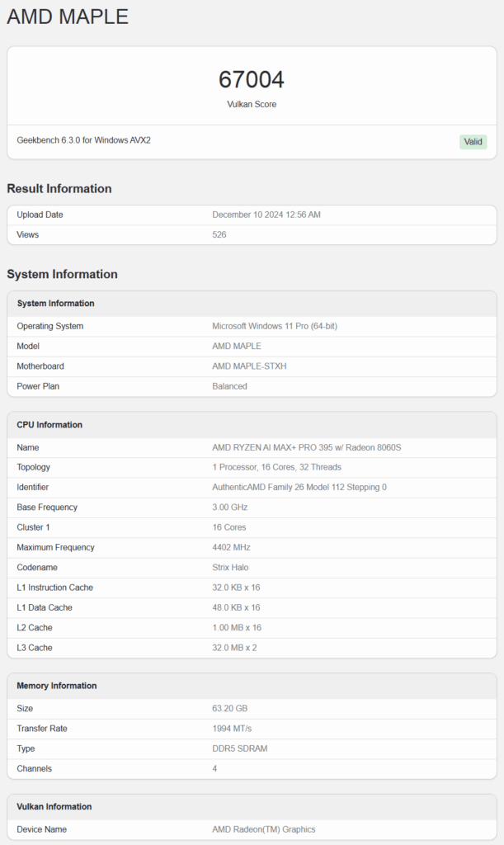
Task: Click the Memory Information table header
Action: tap(57, 686)
